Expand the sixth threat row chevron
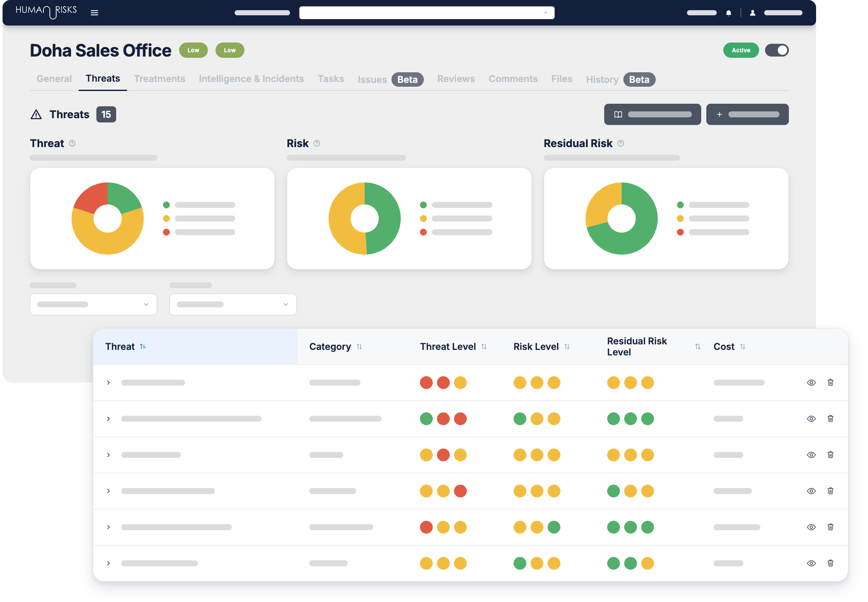The width and height of the screenshot is (868, 602). coord(108,563)
